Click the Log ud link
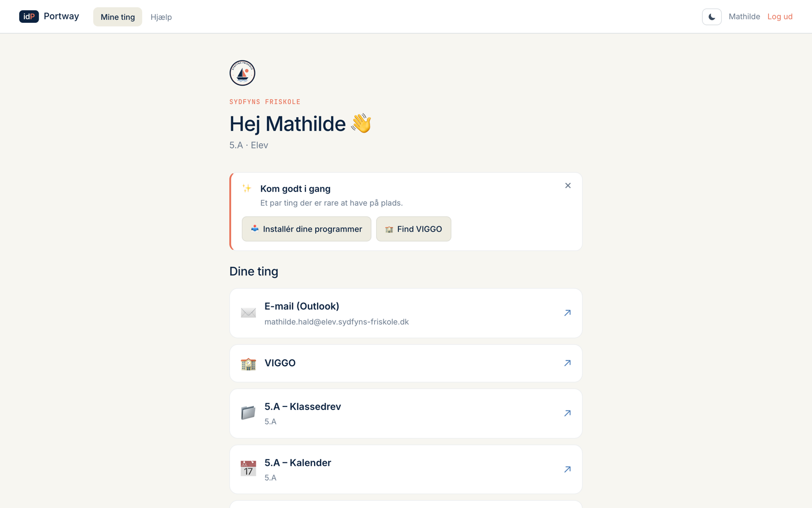 pyautogui.click(x=780, y=17)
